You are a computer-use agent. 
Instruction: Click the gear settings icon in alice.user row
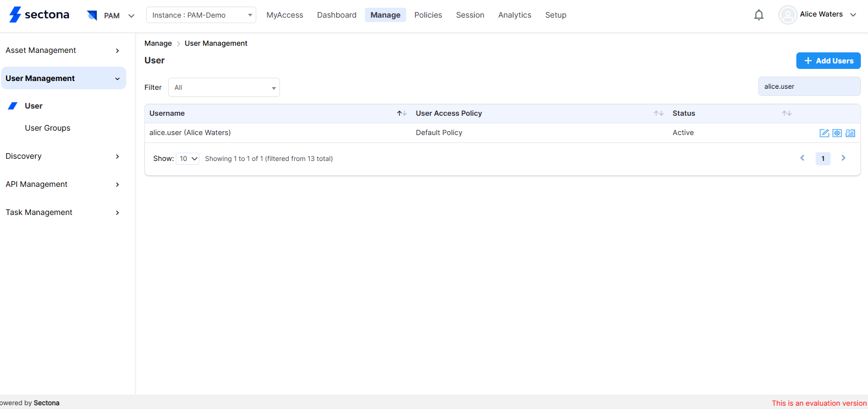coord(837,133)
